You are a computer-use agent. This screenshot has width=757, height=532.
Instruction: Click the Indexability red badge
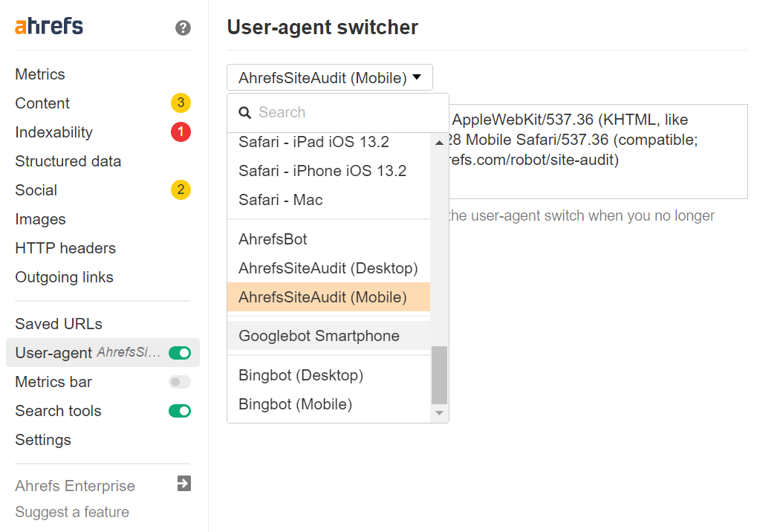pos(181,132)
